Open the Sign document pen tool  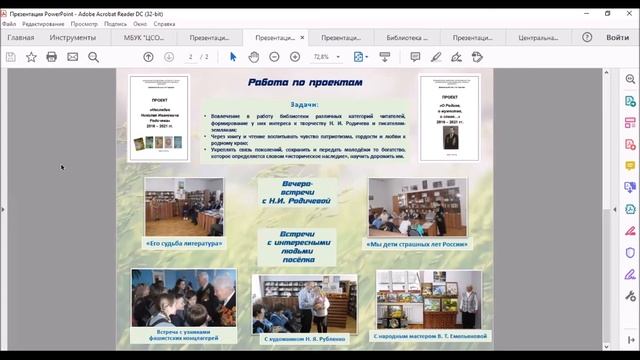456,57
